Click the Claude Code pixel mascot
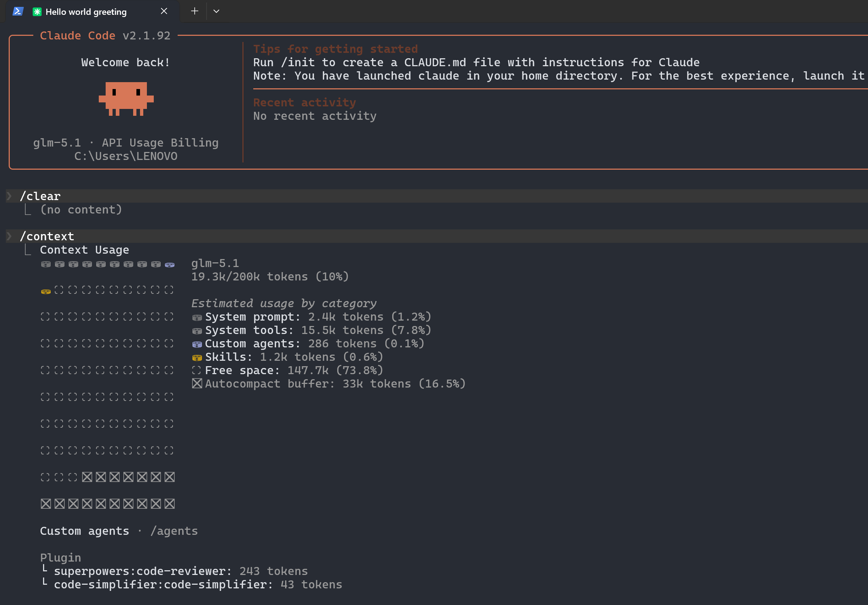 coord(126,99)
